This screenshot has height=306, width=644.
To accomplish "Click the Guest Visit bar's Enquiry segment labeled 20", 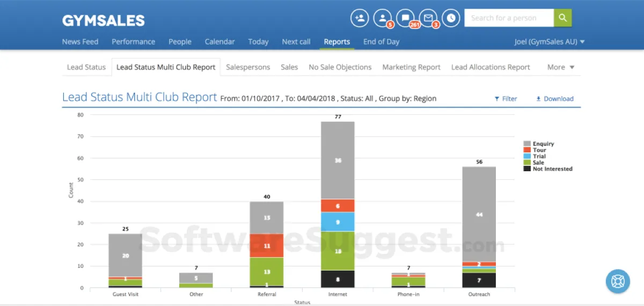I will pos(126,256).
